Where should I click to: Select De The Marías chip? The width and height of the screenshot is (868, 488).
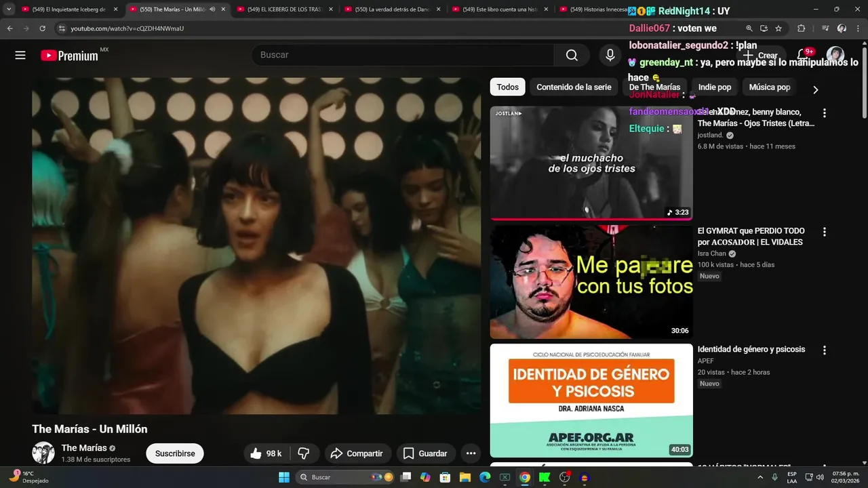[x=654, y=87]
